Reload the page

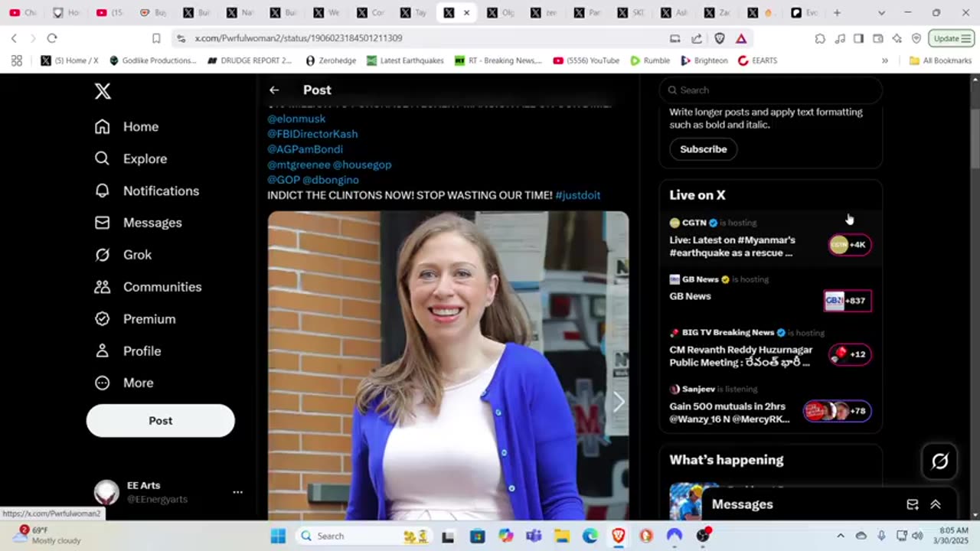52,38
